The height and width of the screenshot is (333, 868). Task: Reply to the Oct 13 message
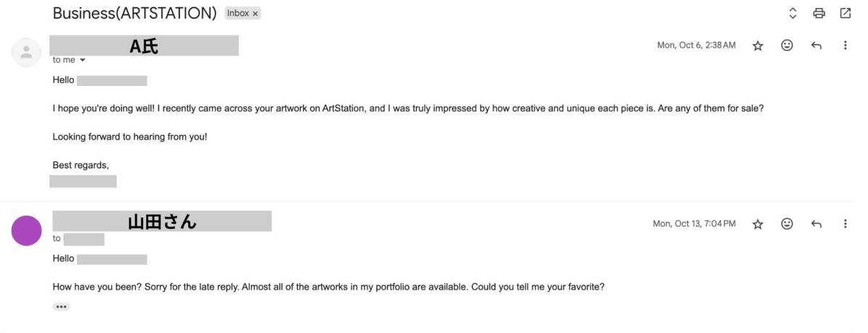coord(817,224)
